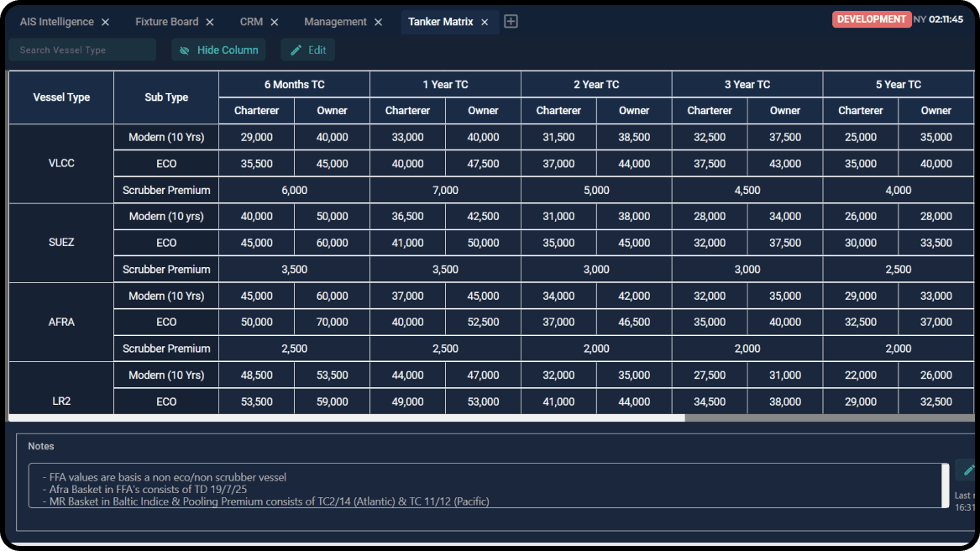Click the 6 Months TC header
This screenshot has width=980, height=551.
click(295, 85)
